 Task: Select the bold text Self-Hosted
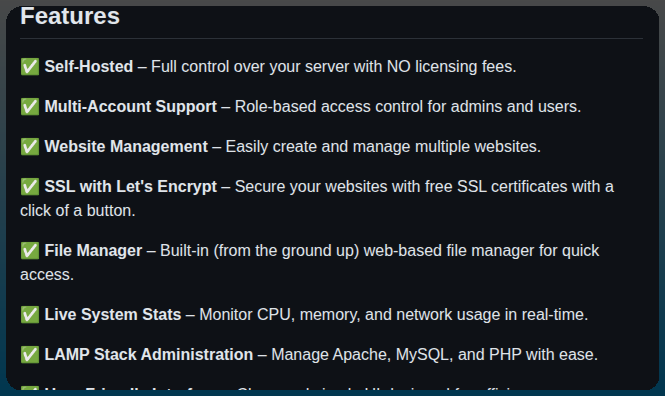(x=89, y=67)
